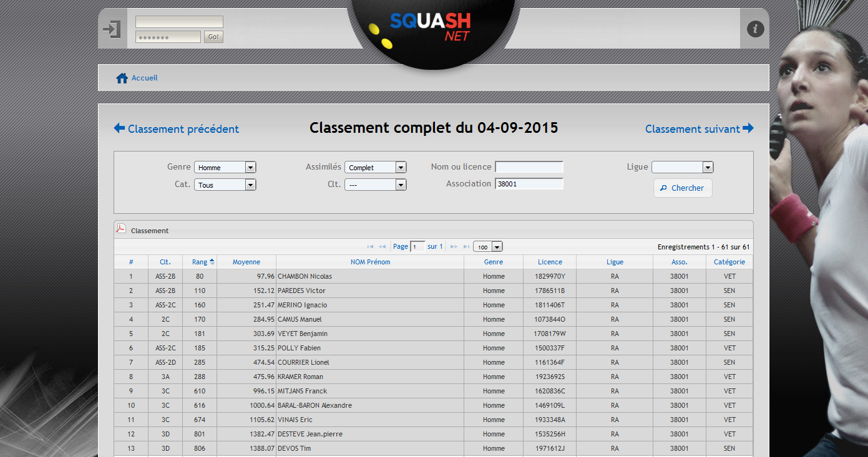Export Classement as PDF icon

click(x=121, y=229)
